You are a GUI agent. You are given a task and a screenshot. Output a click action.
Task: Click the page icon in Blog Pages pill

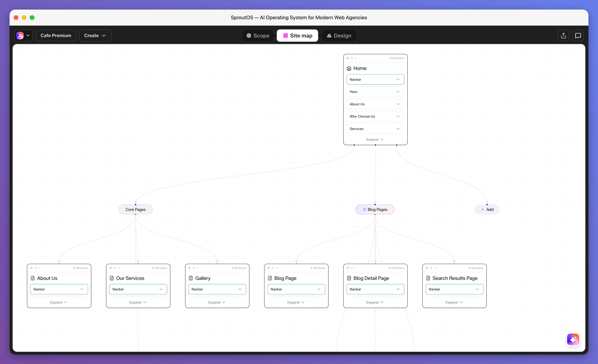[x=364, y=210]
